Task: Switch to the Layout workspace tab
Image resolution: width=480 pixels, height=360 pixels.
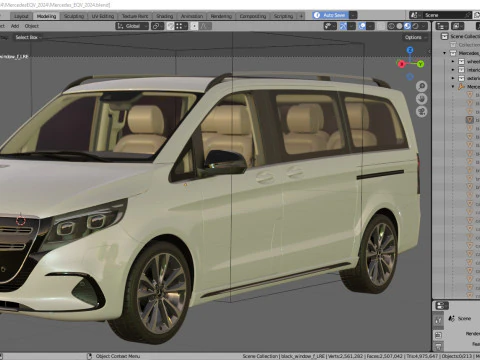Action: point(21,16)
